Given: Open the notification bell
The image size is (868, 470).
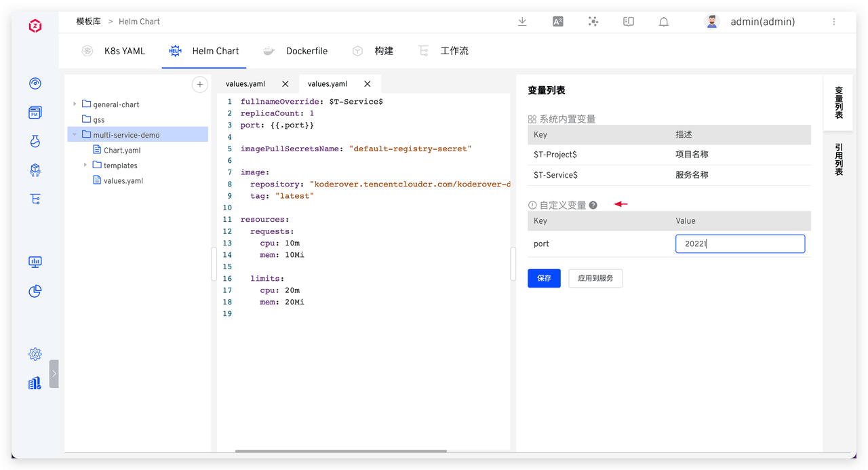Looking at the screenshot, I should coord(664,22).
